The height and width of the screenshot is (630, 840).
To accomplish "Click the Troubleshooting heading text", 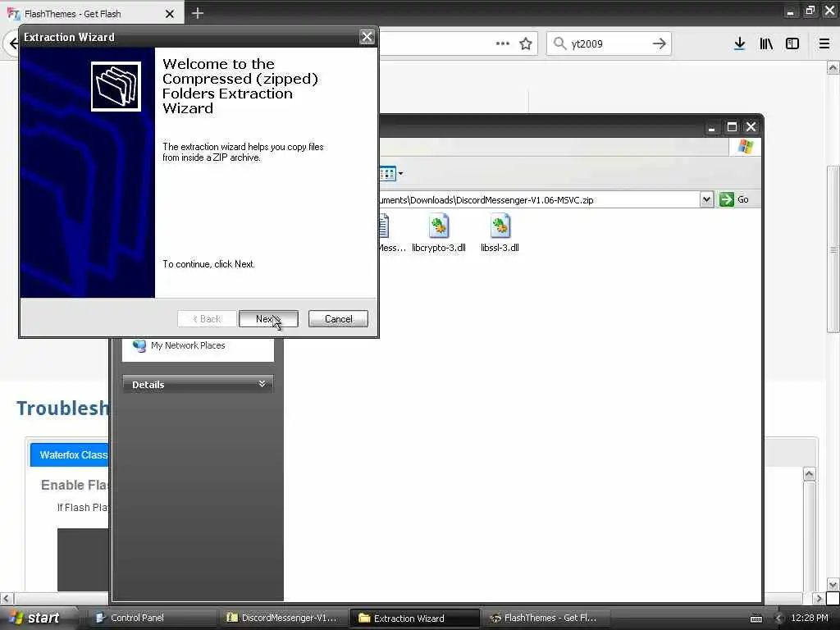I will 62,409.
